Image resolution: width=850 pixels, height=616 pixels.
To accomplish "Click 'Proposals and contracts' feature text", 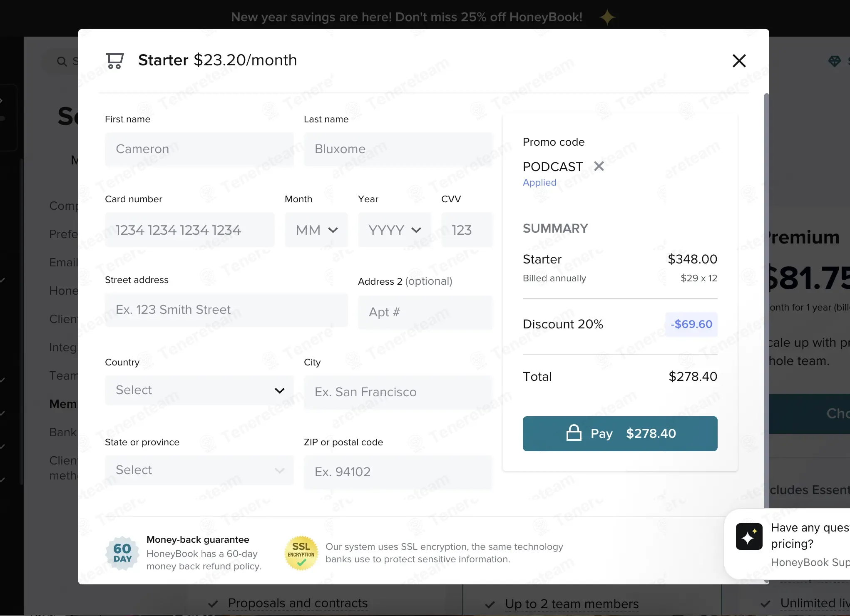I will point(298,603).
